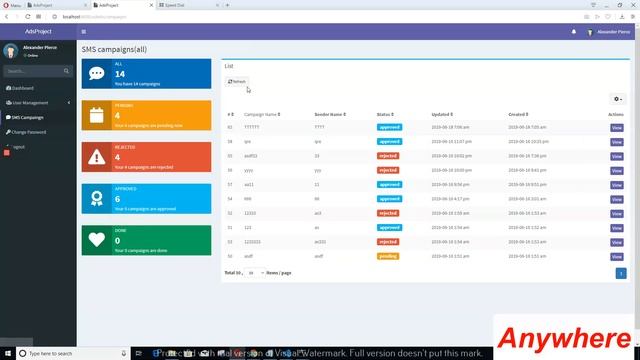Click the rejected badge in the asdf33 row
This screenshot has width=640, height=360.
click(x=388, y=156)
